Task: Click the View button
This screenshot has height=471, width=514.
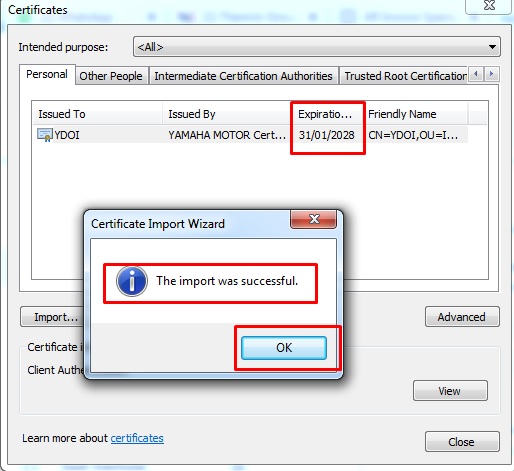Action: pyautogui.click(x=450, y=391)
